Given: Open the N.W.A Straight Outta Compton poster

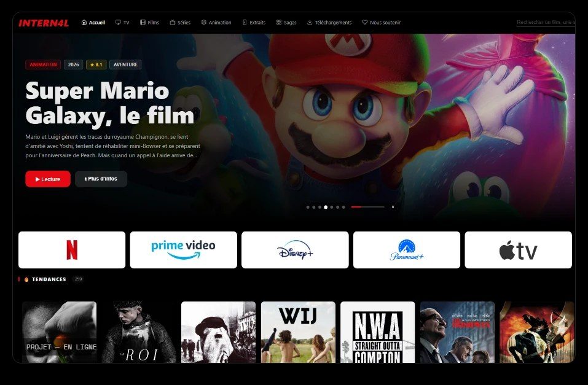Looking at the screenshot, I should coord(378,332).
